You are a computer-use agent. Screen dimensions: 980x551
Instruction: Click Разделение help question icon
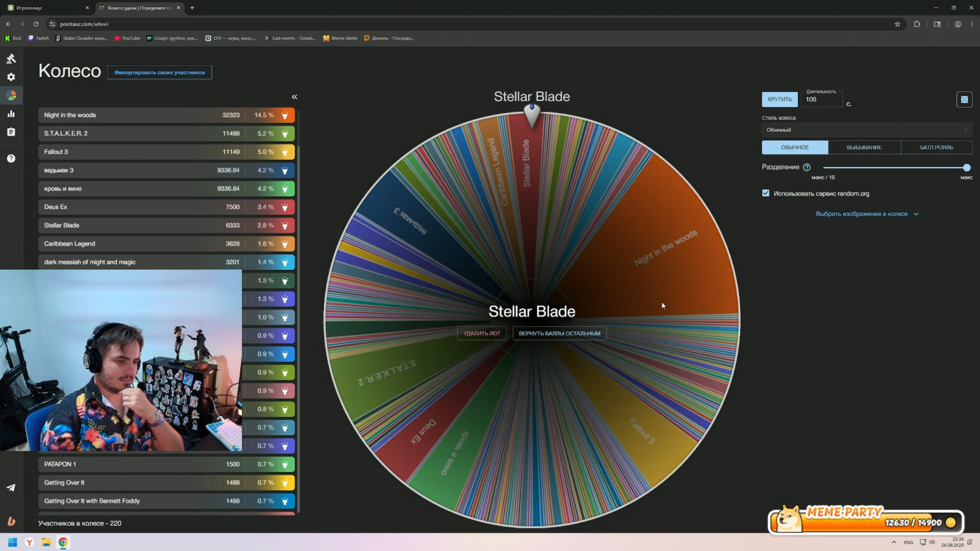pos(806,167)
